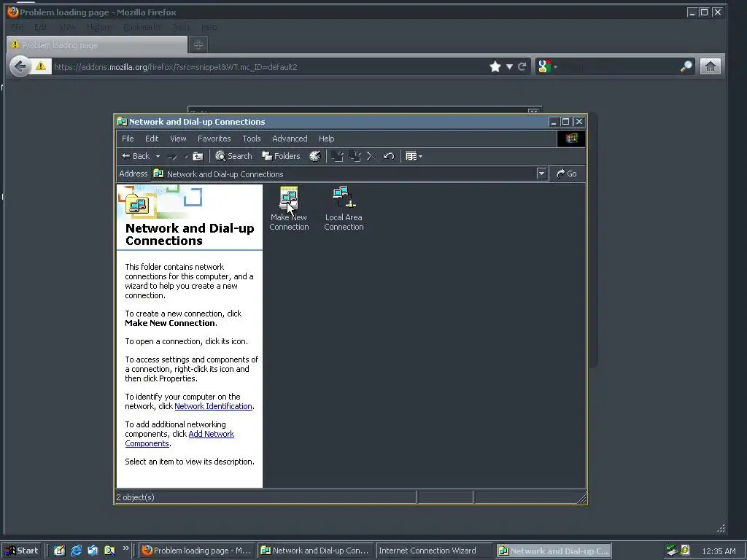
Task: Click the active Network and Dial-up taskbar button
Action: pyautogui.click(x=553, y=551)
